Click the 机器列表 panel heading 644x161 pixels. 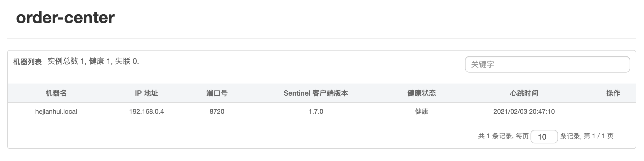coord(27,62)
